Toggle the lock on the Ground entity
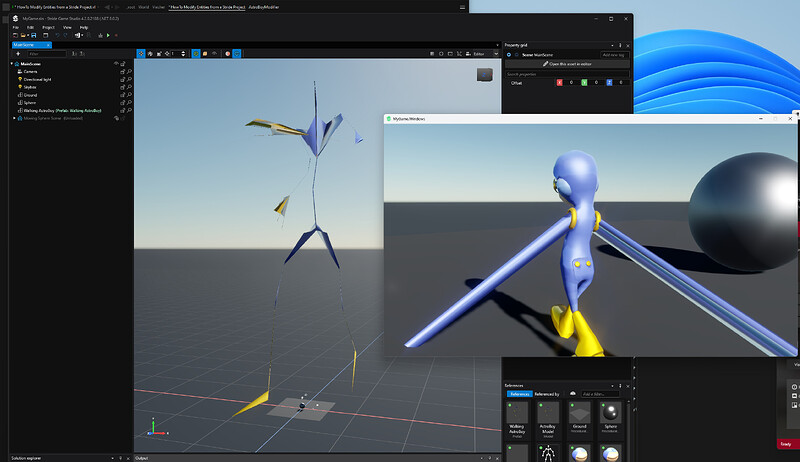This screenshot has width=800, height=462. [122, 95]
